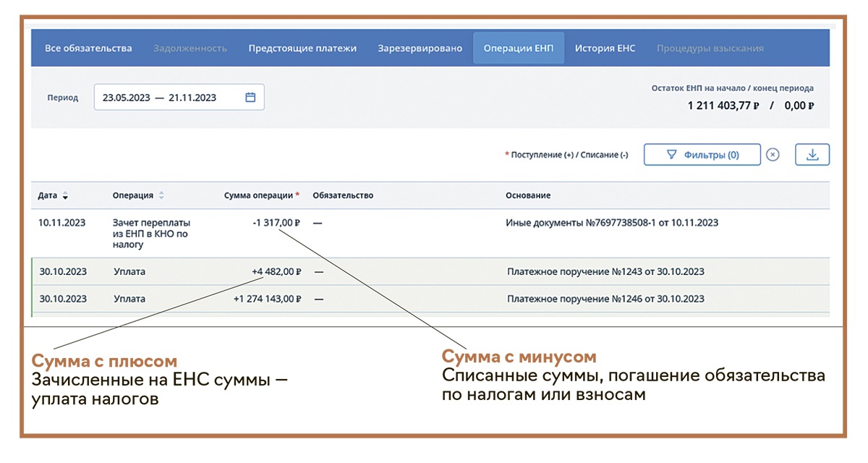
Task: Open the Задолженность tab
Action: click(190, 48)
